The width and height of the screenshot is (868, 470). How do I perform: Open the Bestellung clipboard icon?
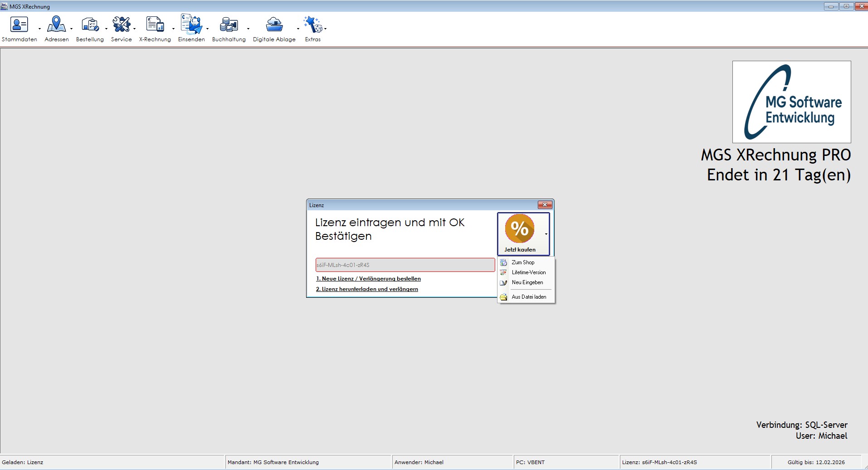point(90,25)
